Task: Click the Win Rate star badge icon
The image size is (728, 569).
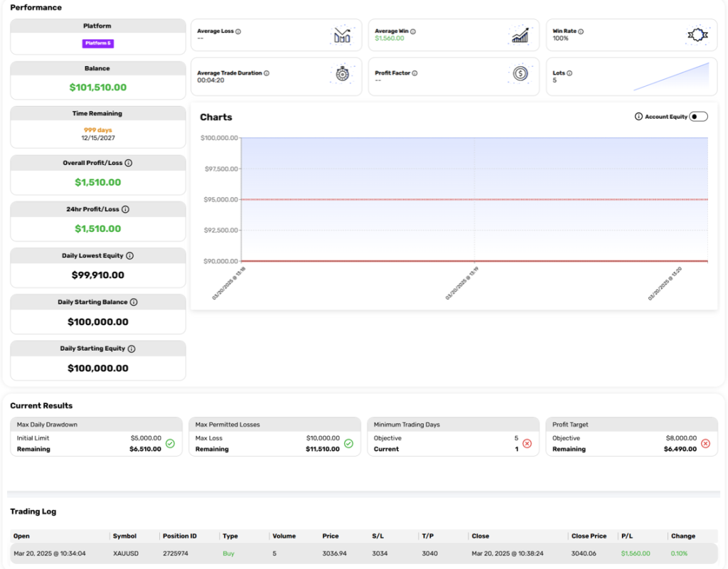Action: point(697,35)
